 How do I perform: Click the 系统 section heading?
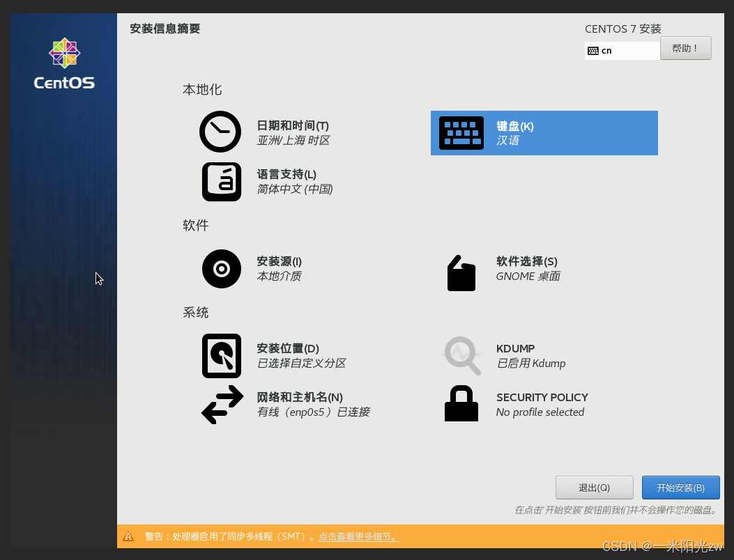point(195,312)
